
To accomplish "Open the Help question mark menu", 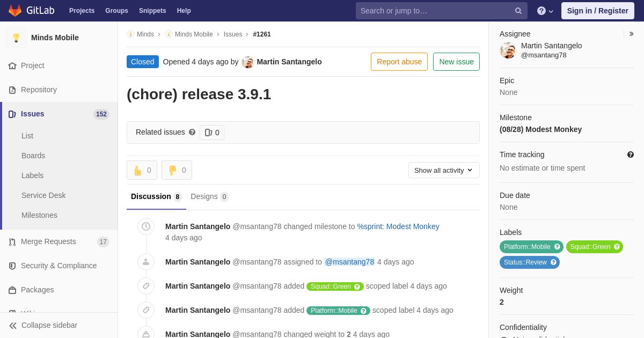I will 545,11.
